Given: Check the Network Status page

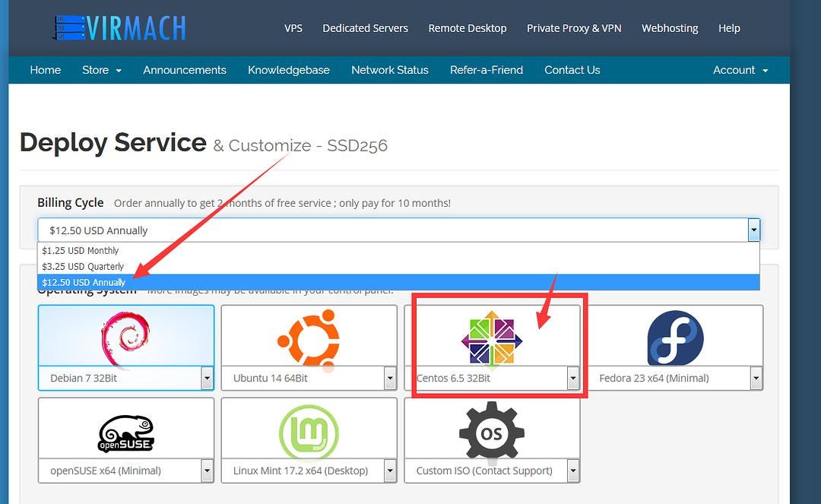Looking at the screenshot, I should coord(389,70).
